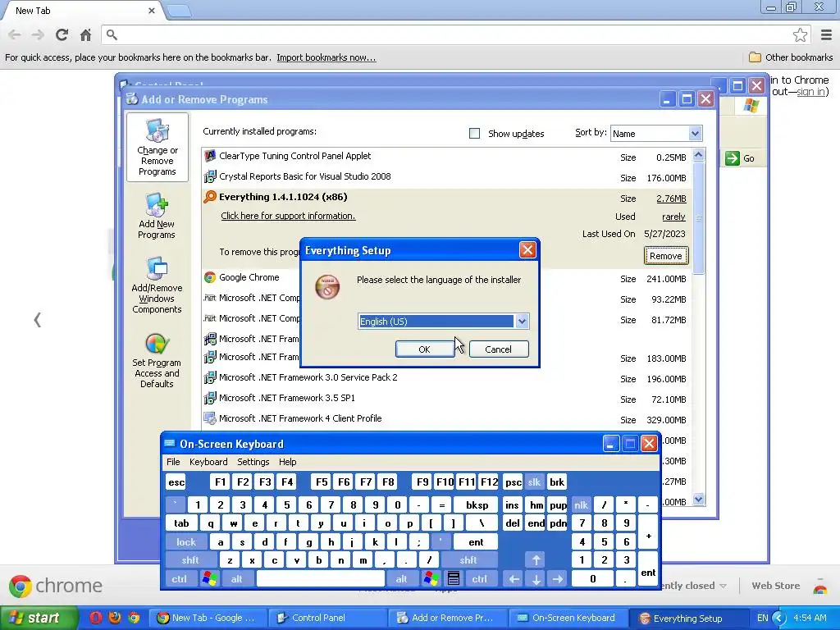This screenshot has height=630, width=840.
Task: Click the program list scroll up arrow
Action: [x=698, y=155]
